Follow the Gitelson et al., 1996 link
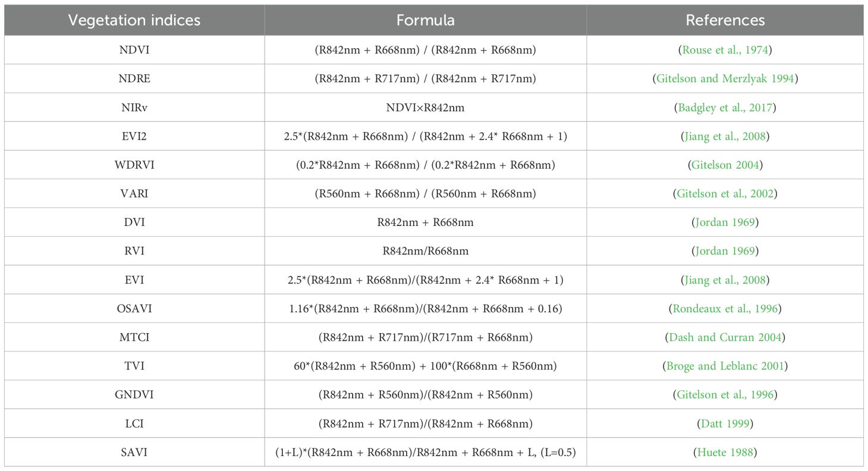868x471 pixels. [725, 394]
